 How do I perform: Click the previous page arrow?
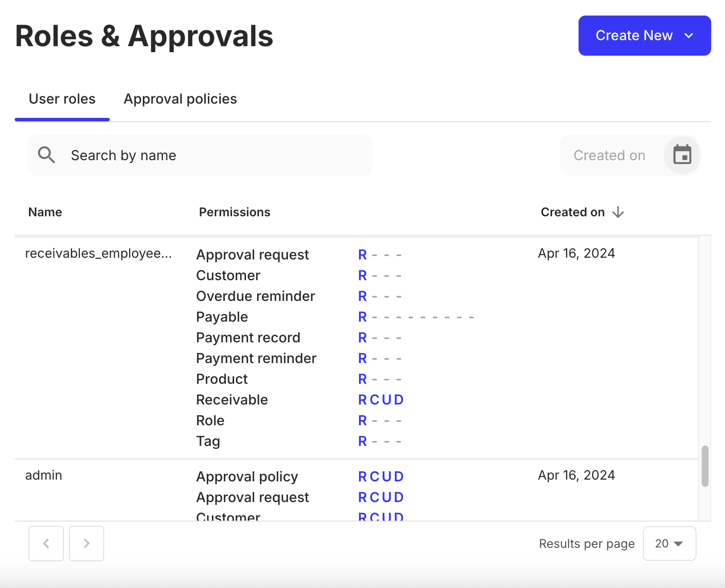pos(46,544)
